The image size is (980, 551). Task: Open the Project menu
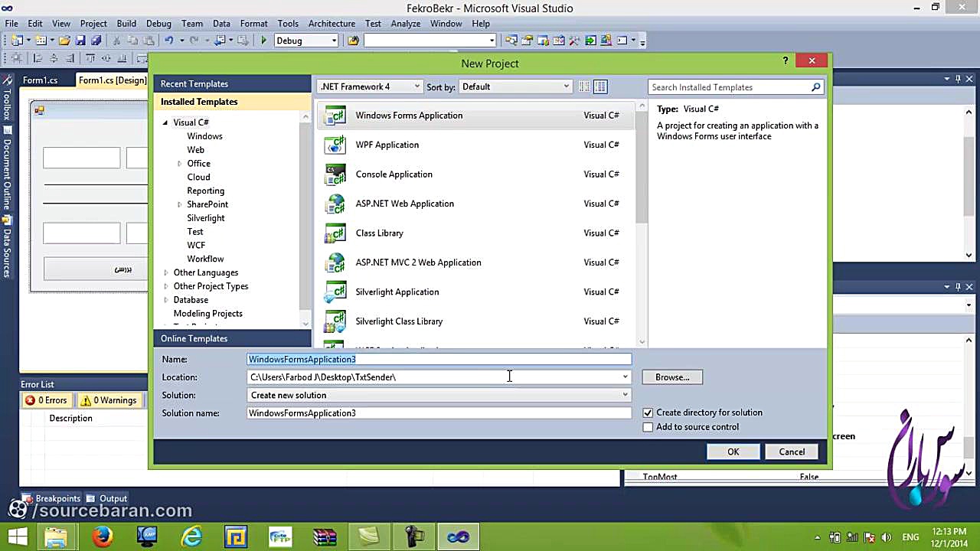click(x=93, y=24)
